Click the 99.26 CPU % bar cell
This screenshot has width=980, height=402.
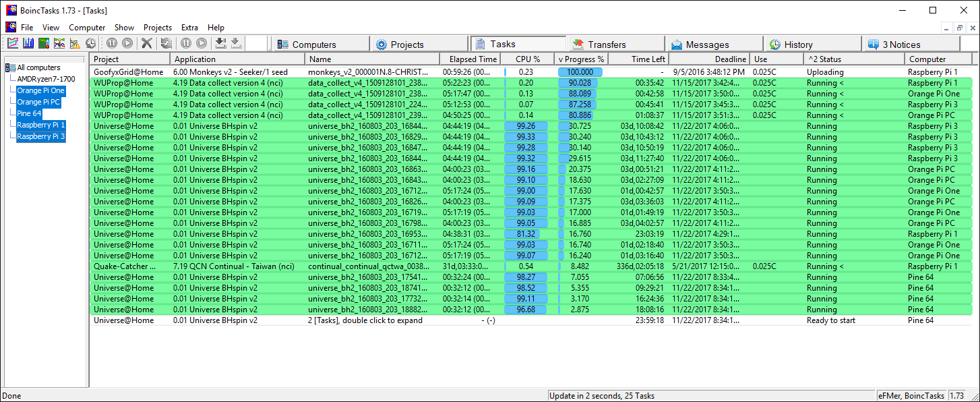tap(526, 126)
